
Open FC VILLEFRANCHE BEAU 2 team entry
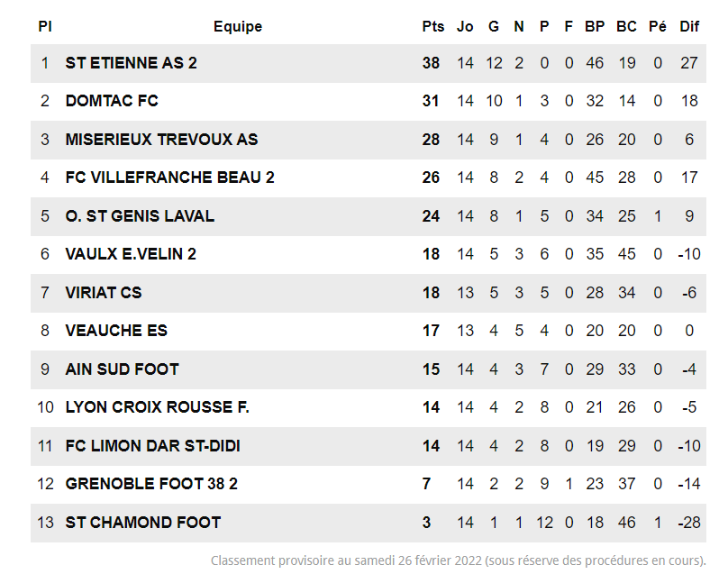(169, 178)
